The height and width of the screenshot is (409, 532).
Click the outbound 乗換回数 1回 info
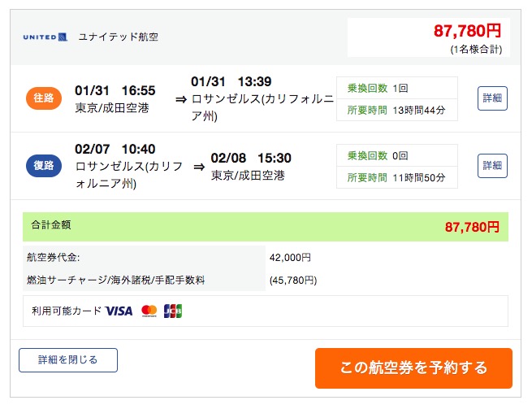tap(396, 88)
